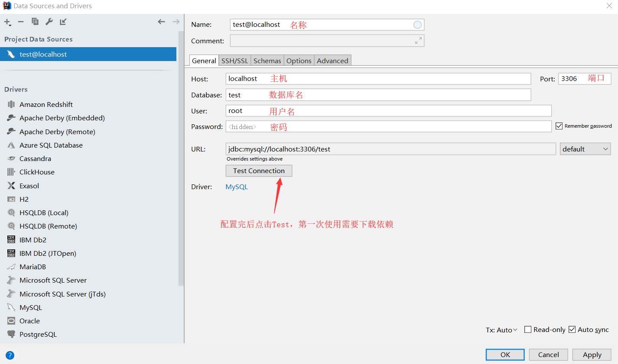Open the Tx: Auto transaction dropdown

(501, 330)
